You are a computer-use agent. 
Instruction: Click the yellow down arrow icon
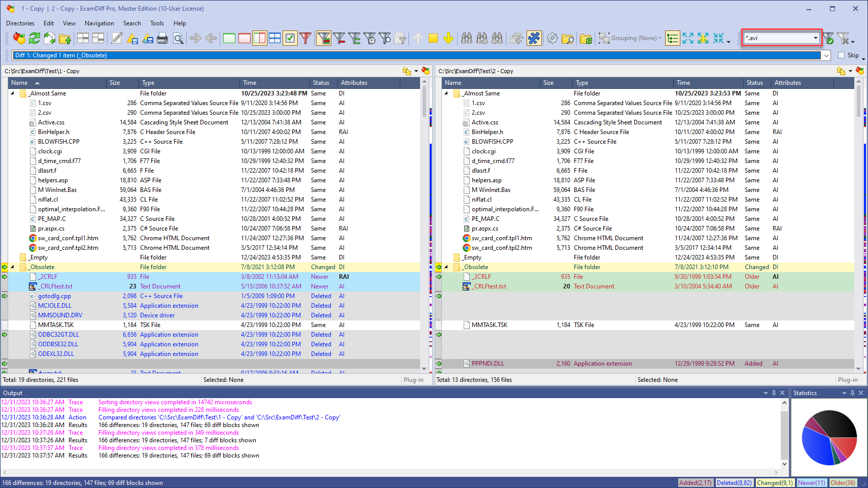coord(448,38)
